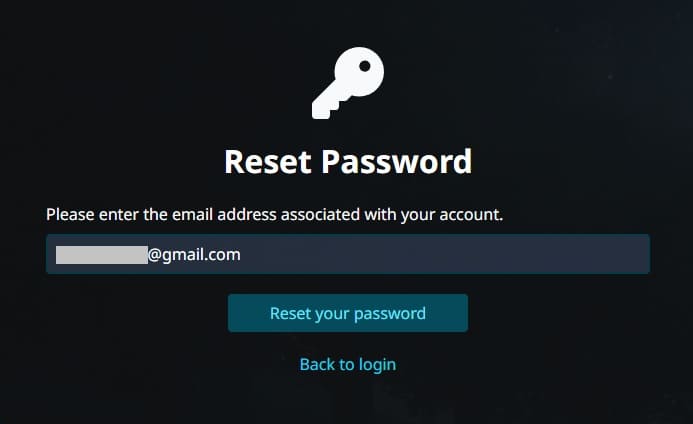Select the round head of the key icon
This screenshot has height=424, width=693.
[x=359, y=72]
